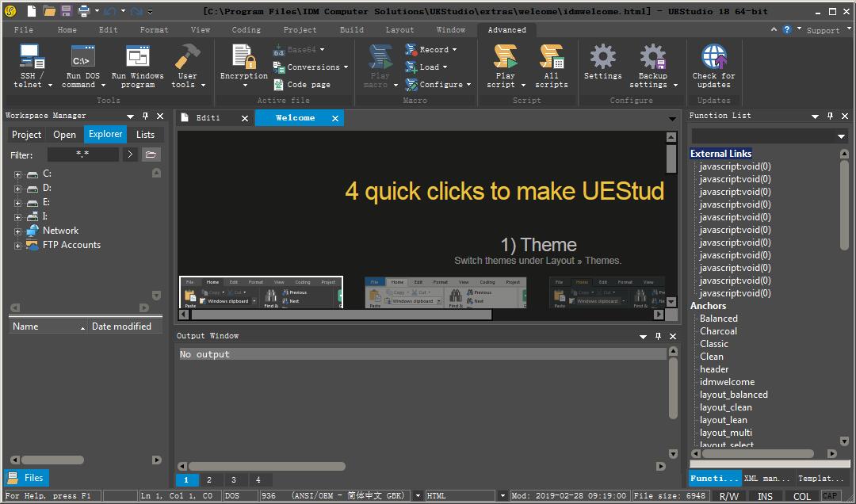Click the help question mark icon
This screenshot has width=856, height=504.
(787, 29)
